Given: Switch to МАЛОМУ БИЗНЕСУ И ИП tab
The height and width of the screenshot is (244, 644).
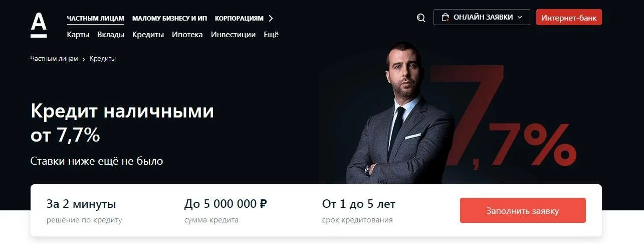Looking at the screenshot, I should [x=169, y=18].
